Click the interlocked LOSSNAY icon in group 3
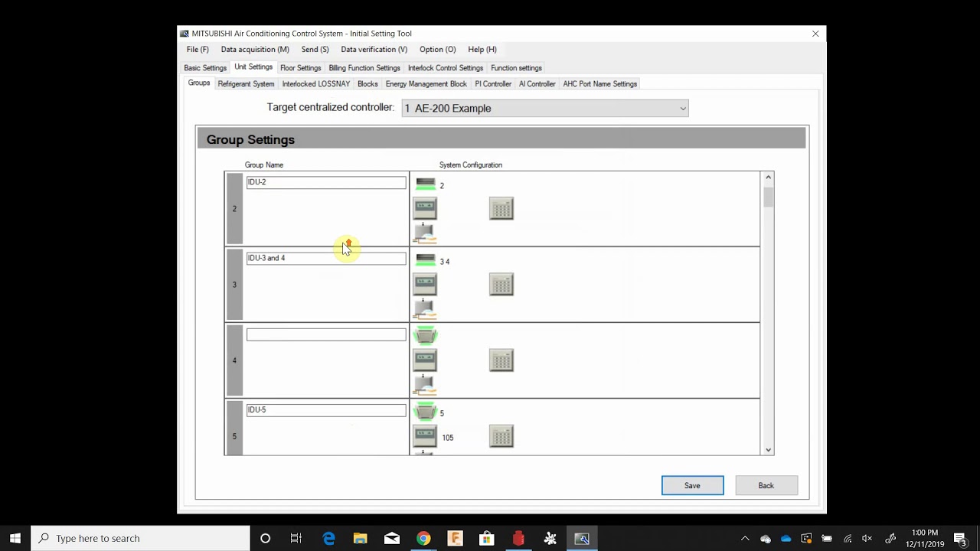Screen dimensions: 980x551 point(425,308)
